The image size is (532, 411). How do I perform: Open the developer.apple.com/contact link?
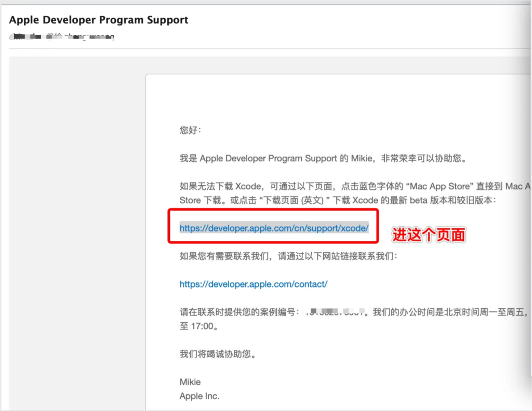pyautogui.click(x=254, y=284)
